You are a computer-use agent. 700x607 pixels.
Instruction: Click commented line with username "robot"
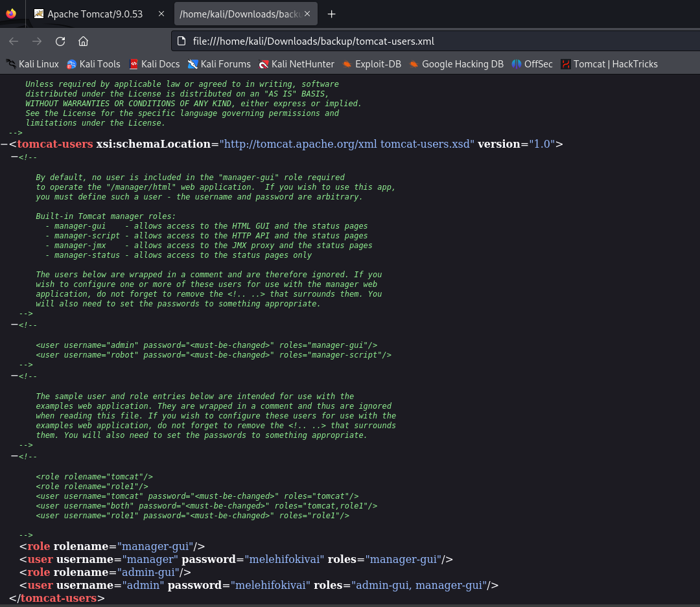tap(213, 355)
